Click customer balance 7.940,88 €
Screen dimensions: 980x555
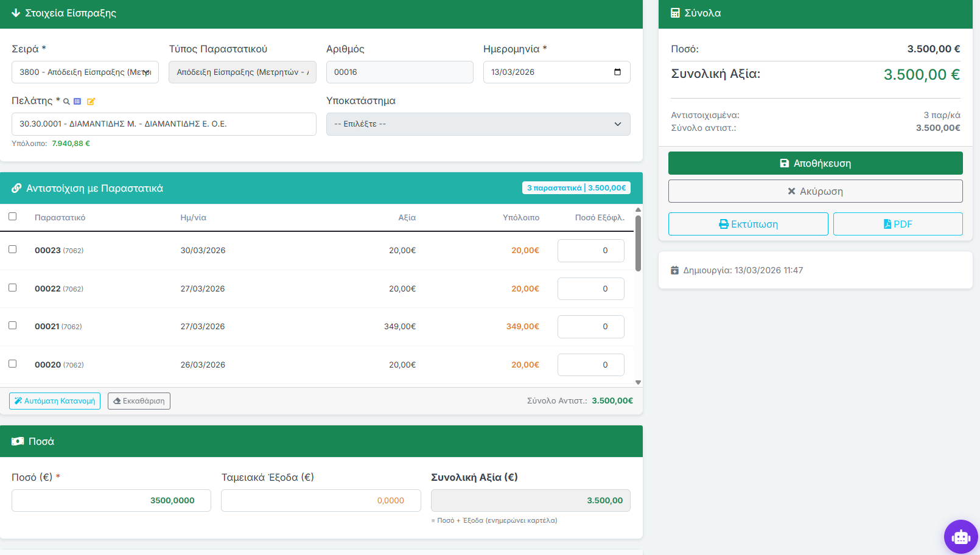[x=71, y=144]
